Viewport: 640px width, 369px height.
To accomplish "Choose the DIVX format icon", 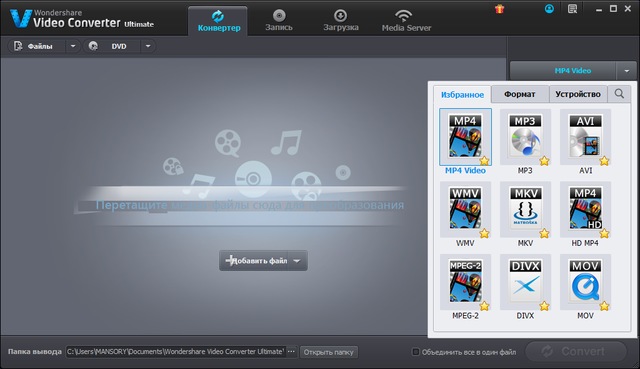I will pos(525,282).
